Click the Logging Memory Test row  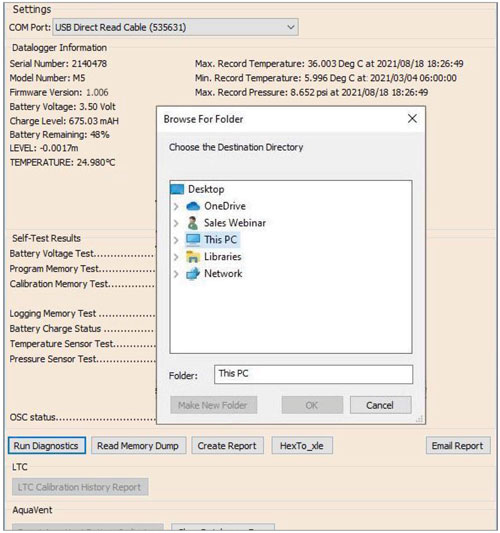82,313
